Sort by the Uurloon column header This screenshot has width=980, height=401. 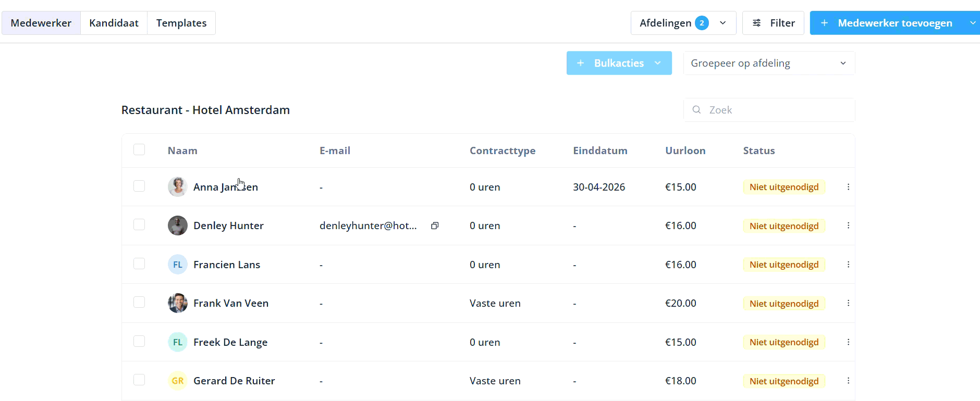pos(685,151)
